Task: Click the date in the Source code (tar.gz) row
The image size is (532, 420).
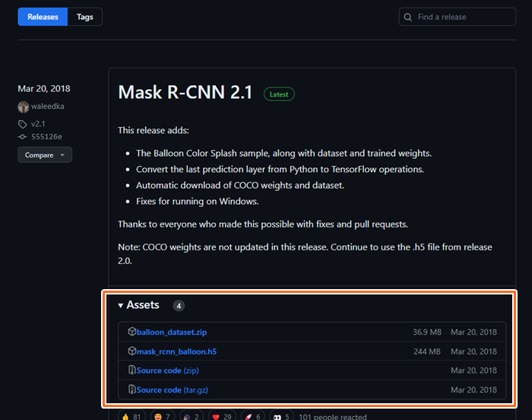Action: 473,390
